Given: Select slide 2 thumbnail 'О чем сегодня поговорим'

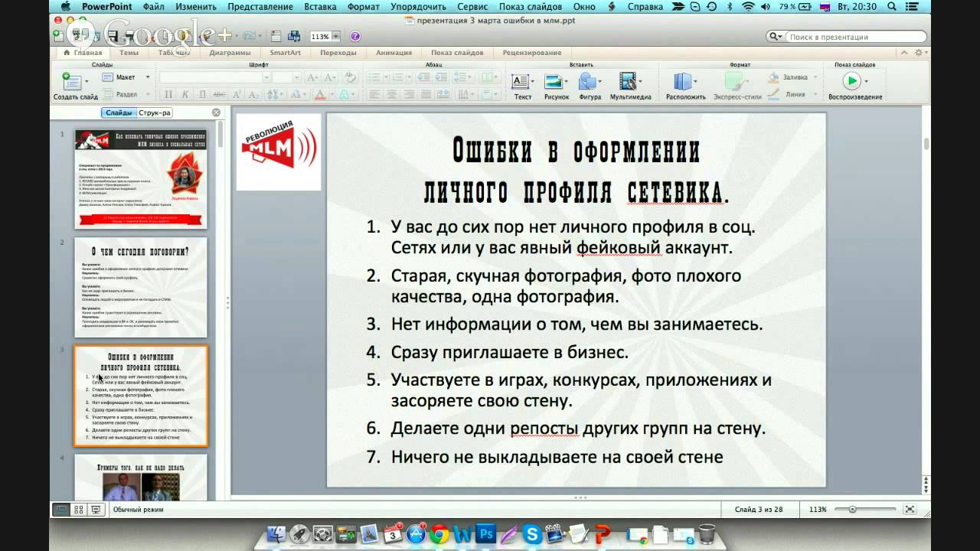Looking at the screenshot, I should pyautogui.click(x=141, y=287).
